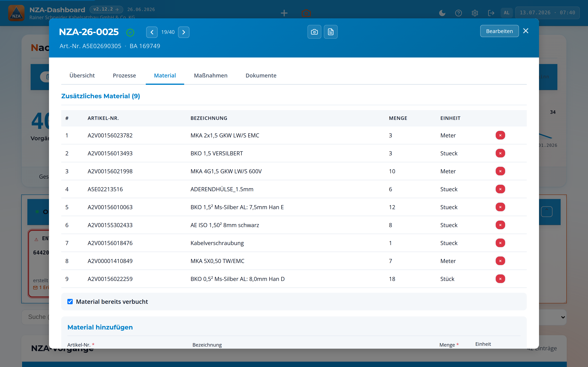The height and width of the screenshot is (367, 588).
Task: Open the help question mark icon
Action: pyautogui.click(x=459, y=13)
